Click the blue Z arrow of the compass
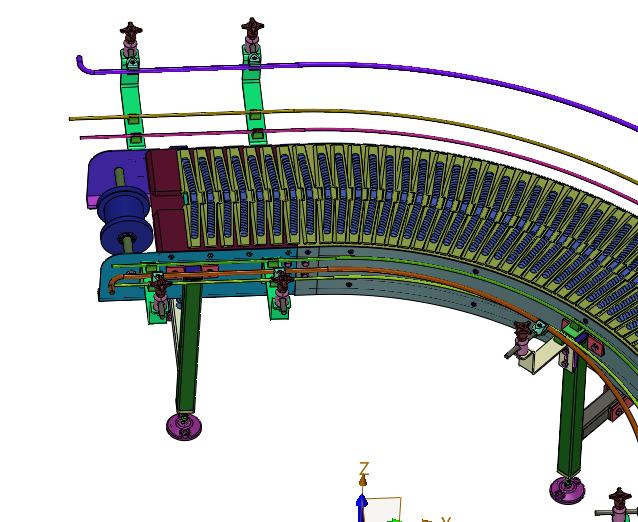Image resolution: width=638 pixels, height=522 pixels. click(x=362, y=507)
